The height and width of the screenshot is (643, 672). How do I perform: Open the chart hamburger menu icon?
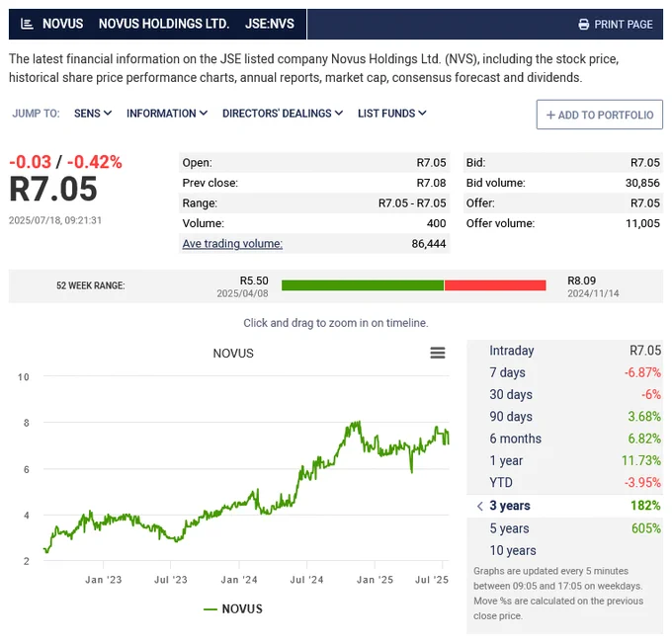coord(438,353)
